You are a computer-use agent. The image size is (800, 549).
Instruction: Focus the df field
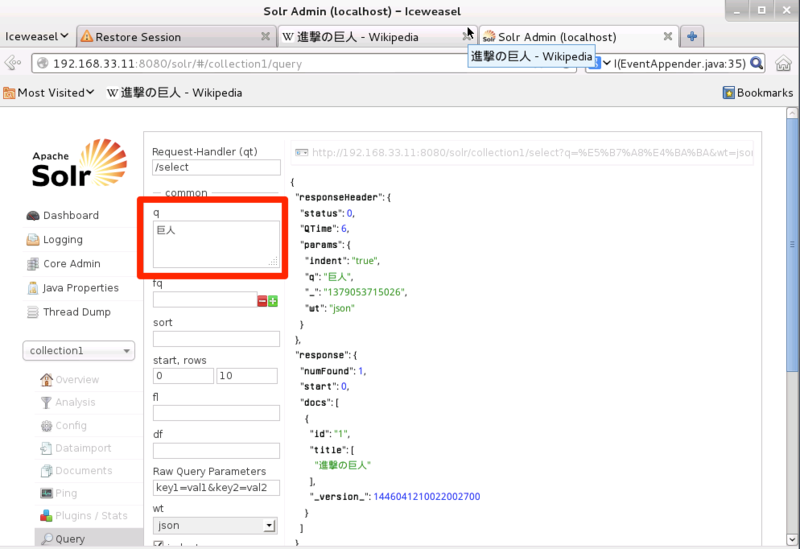point(216,451)
